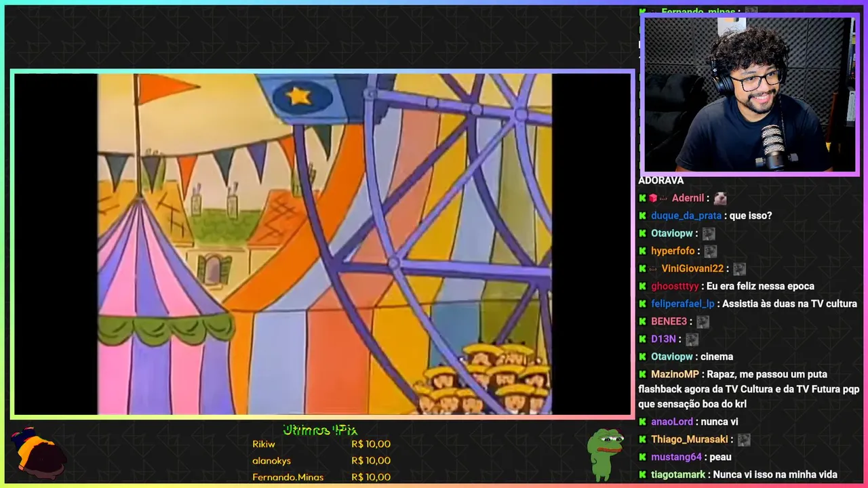868x488 pixels.
Task: Click the streamer's webcam feed
Action: pyautogui.click(x=749, y=95)
